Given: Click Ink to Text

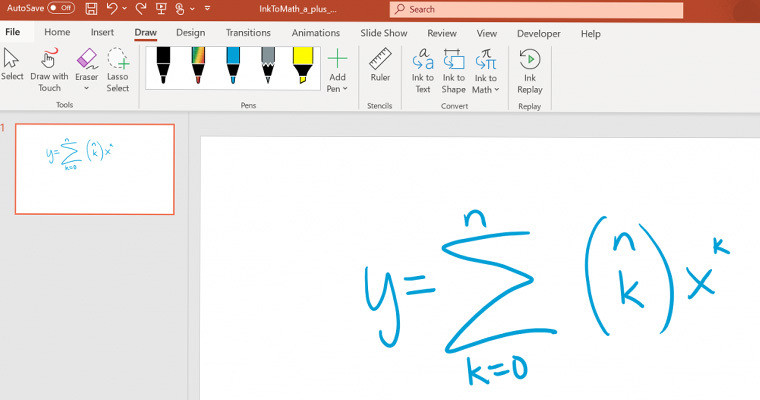Looking at the screenshot, I should click(423, 71).
